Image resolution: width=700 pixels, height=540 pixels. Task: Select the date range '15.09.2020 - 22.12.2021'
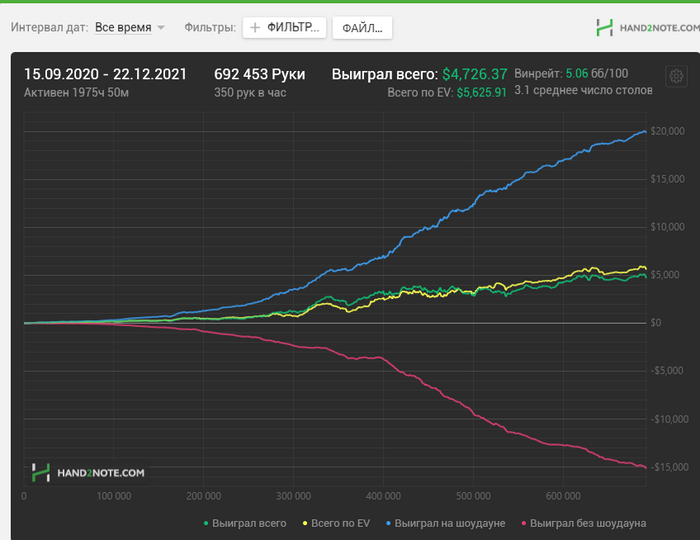[105, 74]
